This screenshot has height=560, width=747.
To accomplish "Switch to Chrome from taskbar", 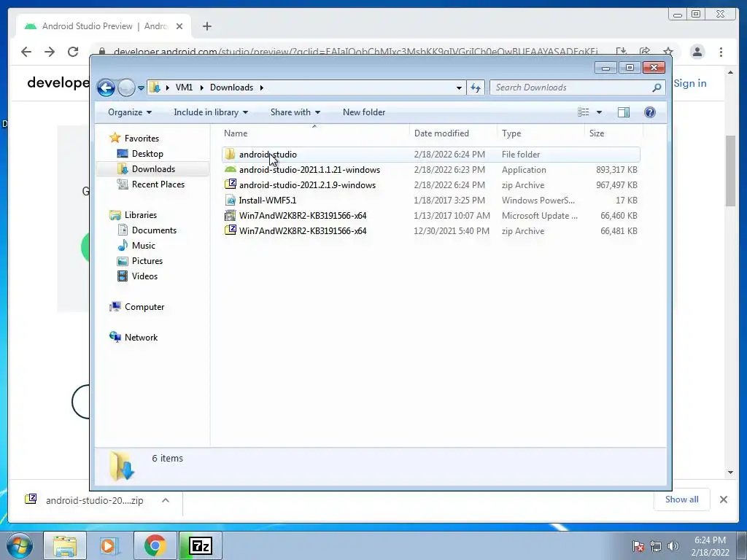I will click(155, 545).
